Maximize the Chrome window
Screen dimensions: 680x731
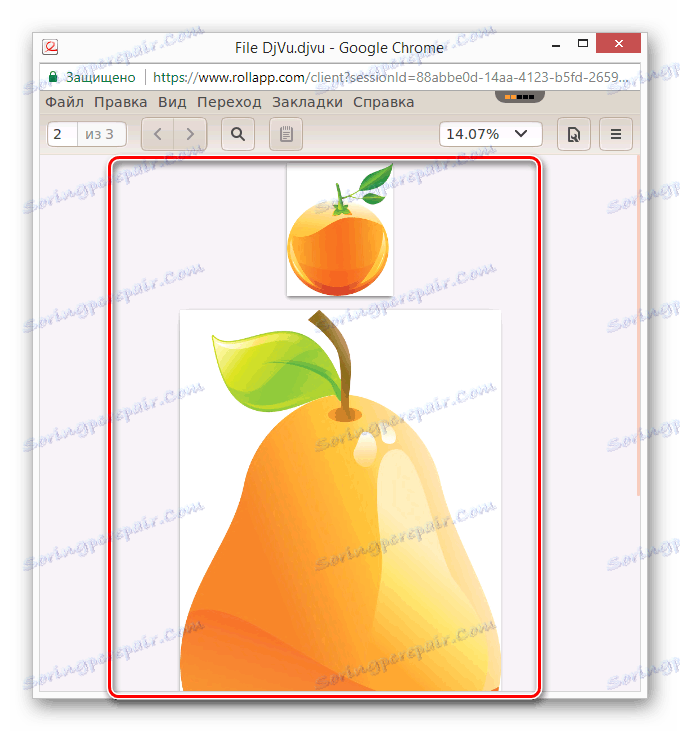[x=583, y=44]
